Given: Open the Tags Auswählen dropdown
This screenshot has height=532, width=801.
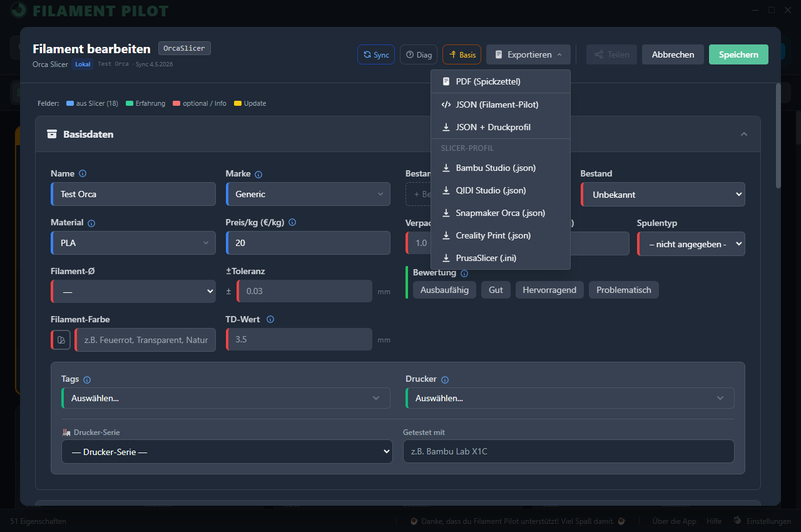Looking at the screenshot, I should (226, 398).
